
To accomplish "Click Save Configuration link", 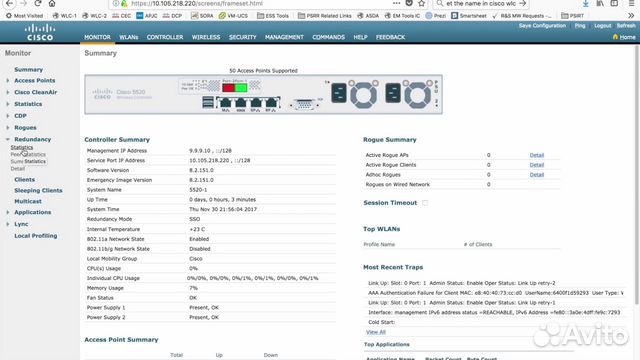I will pos(542,25).
